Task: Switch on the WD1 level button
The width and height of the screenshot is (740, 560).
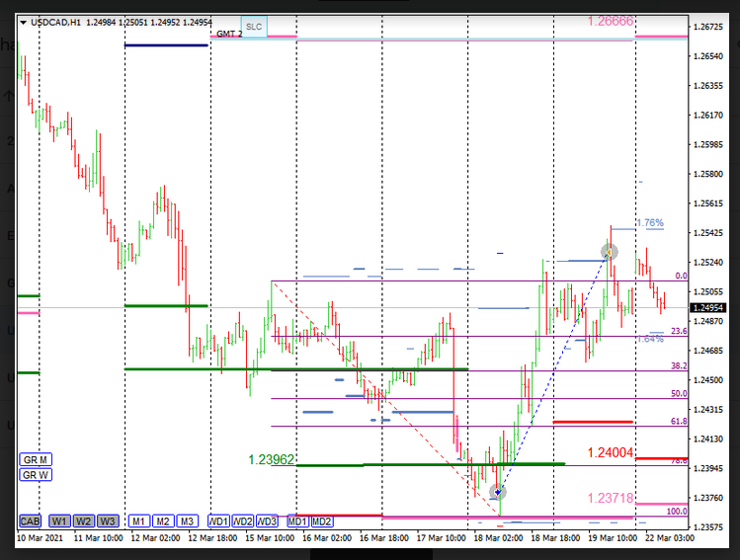Action: coord(218,520)
